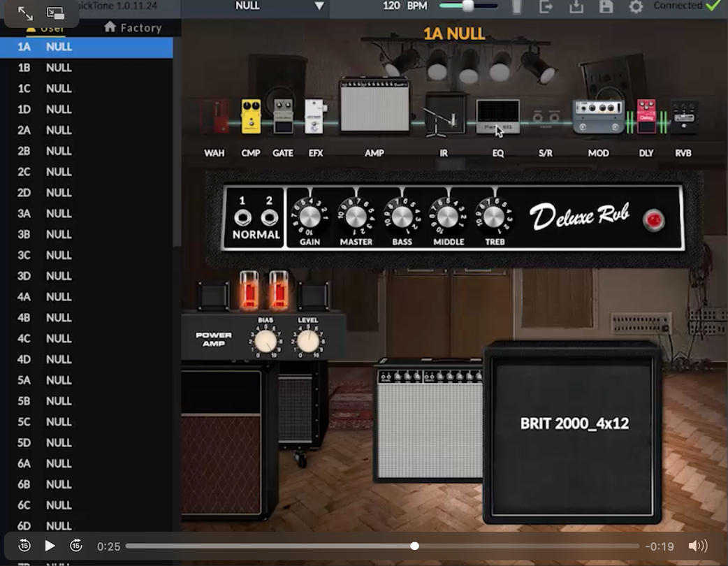Click the 'Deluxe Rvb' amp logo
Image resolution: width=728 pixels, height=566 pixels.
[579, 216]
